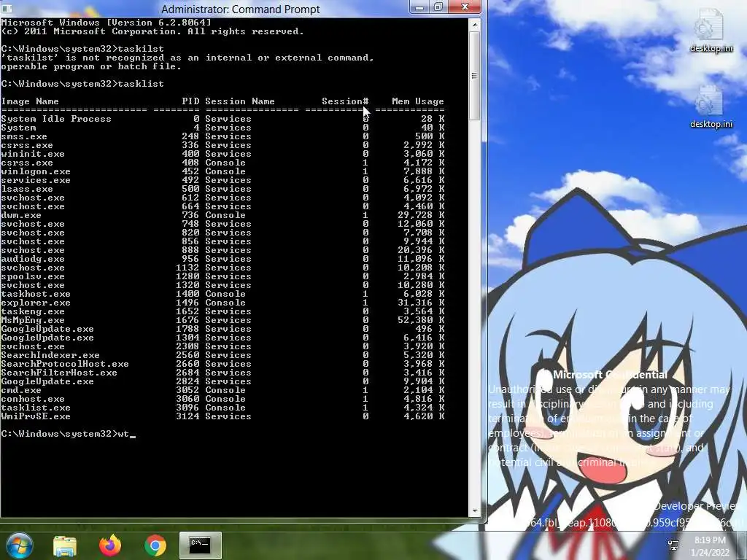Click the 'spoolsv.exe' process name
This screenshot has width=747, height=560.
(33, 276)
